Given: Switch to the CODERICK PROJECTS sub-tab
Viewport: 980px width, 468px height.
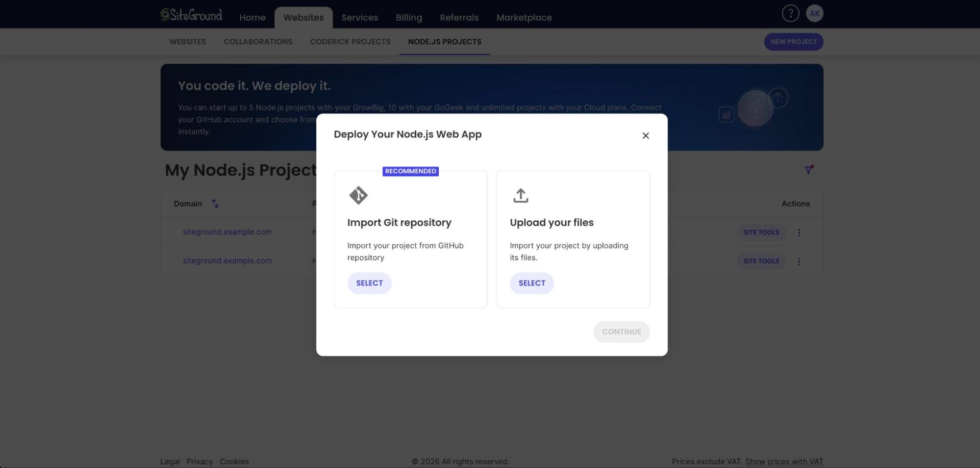Looking at the screenshot, I should pyautogui.click(x=350, y=42).
